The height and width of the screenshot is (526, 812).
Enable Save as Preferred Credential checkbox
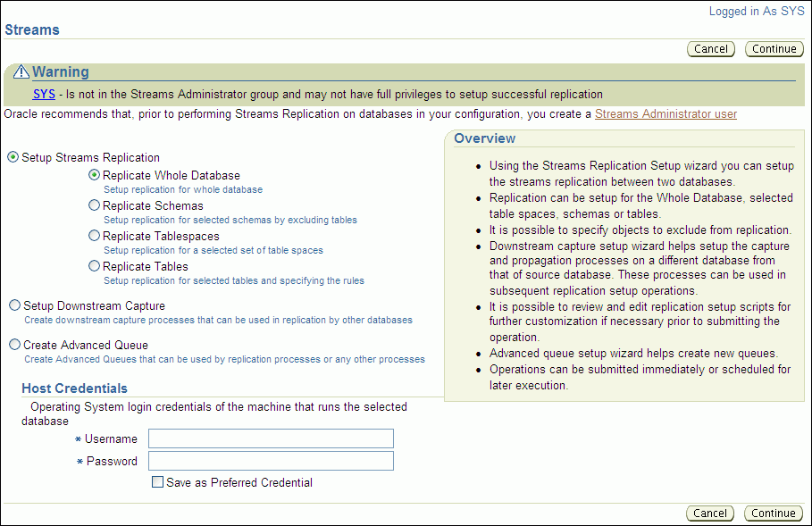pos(158,482)
